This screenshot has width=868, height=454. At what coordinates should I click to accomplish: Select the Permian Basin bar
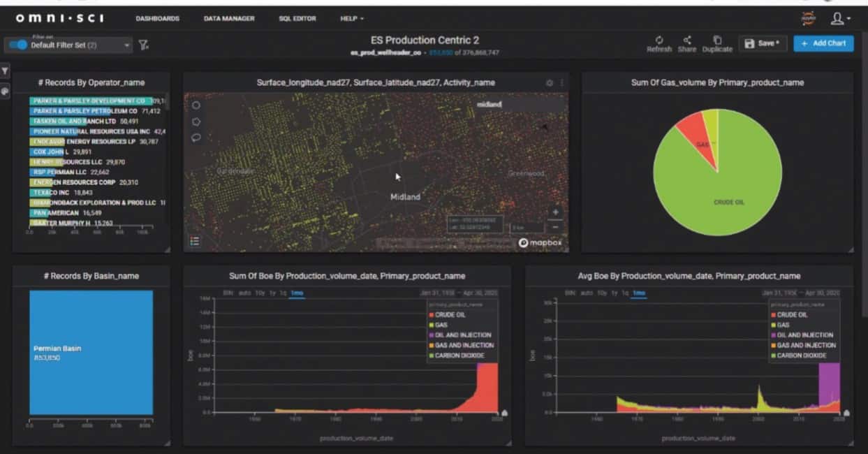tap(91, 353)
